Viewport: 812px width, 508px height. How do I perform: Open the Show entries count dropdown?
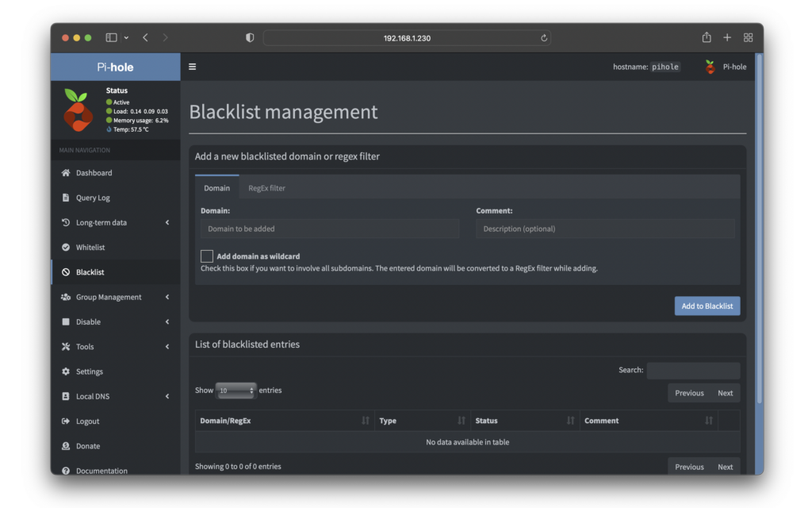[x=236, y=391]
